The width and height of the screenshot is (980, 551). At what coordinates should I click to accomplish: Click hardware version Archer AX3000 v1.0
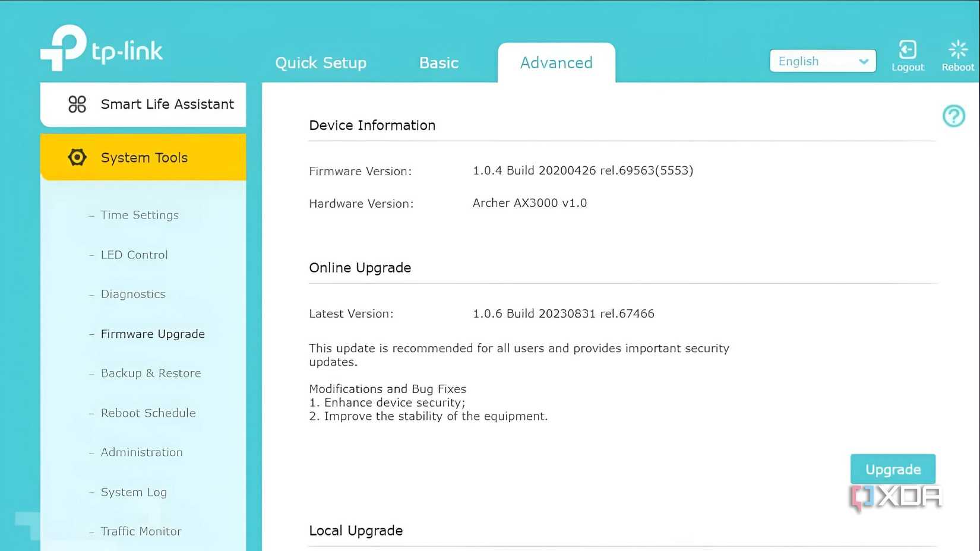(x=529, y=203)
